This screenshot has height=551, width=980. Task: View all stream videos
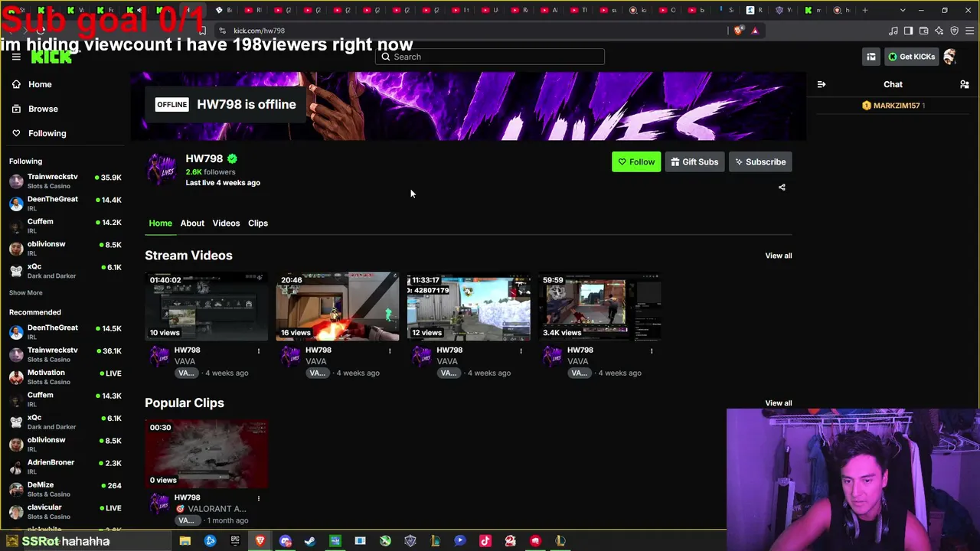coord(779,256)
